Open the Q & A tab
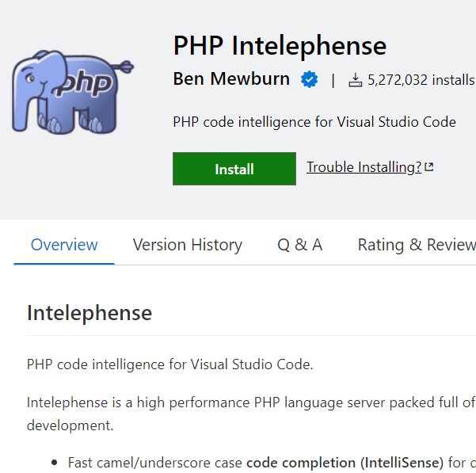The height and width of the screenshot is (473, 476). [x=299, y=245]
